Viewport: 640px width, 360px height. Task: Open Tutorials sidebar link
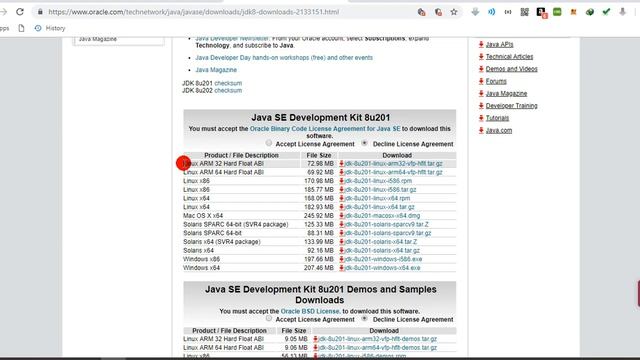[497, 118]
